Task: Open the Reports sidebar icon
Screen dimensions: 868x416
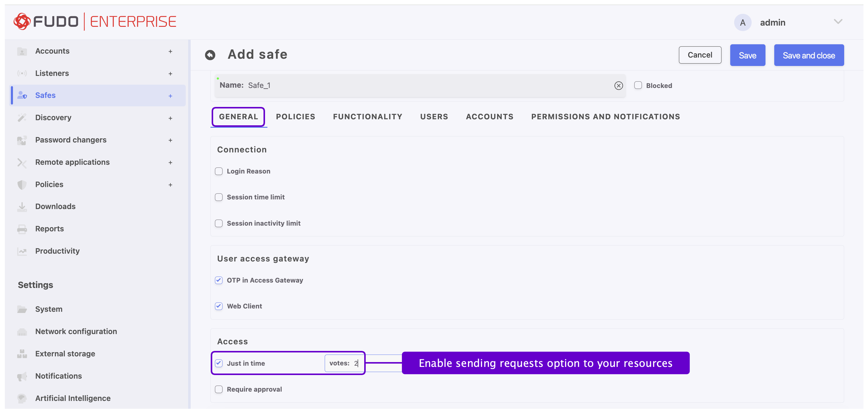Action: pos(22,229)
